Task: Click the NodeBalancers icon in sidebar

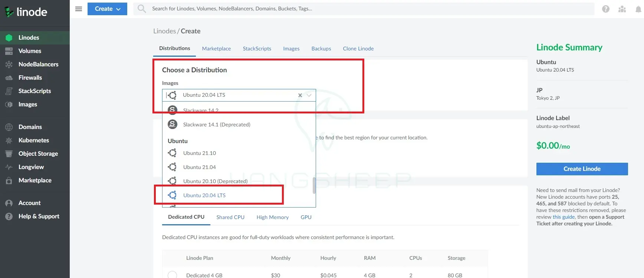Action: click(9, 64)
